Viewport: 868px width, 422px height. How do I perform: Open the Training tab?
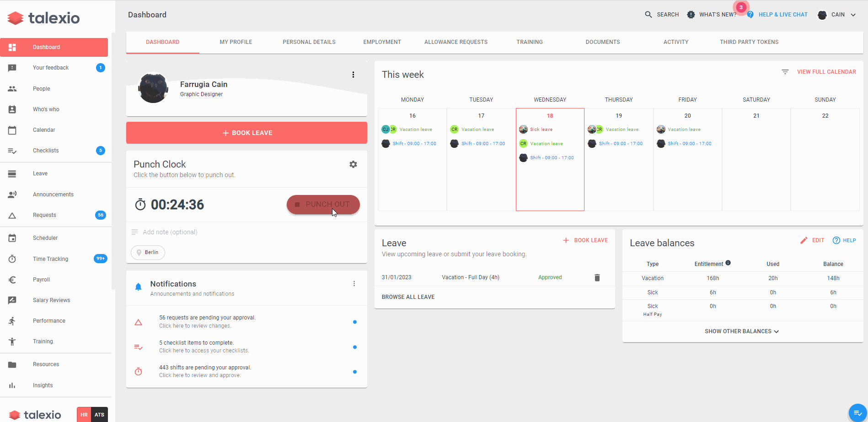[529, 42]
